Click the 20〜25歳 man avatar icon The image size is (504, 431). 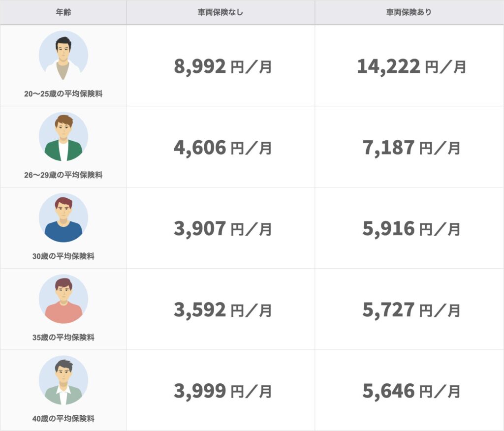(x=63, y=55)
